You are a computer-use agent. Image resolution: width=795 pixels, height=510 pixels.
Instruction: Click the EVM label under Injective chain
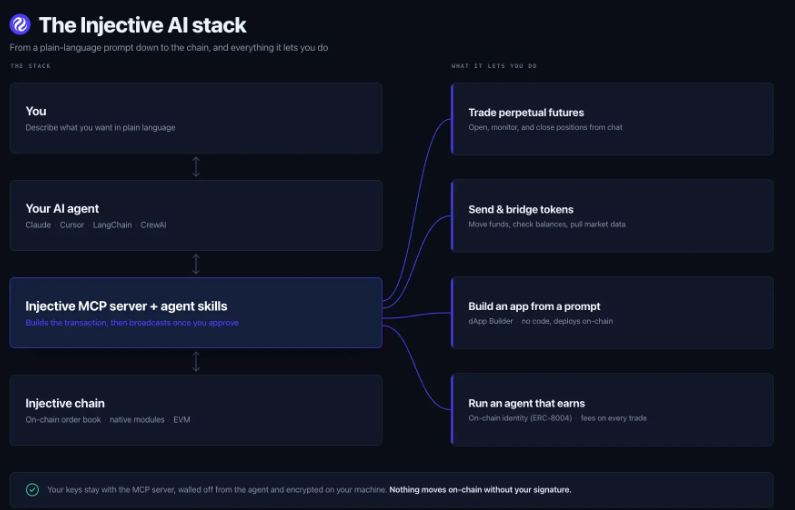click(182, 420)
